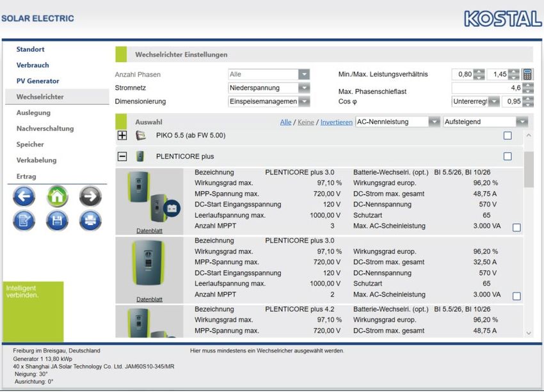
Task: Open Datenblatt for PLENTICORE plus 3.0 with 2 MPPT
Action: click(149, 299)
